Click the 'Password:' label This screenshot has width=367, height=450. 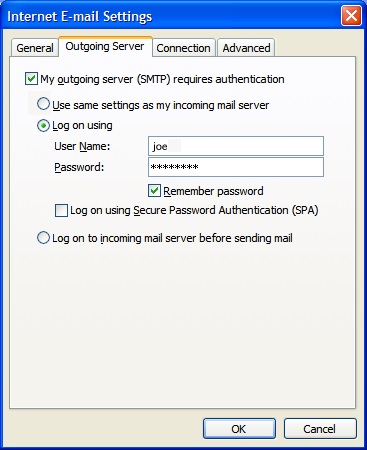79,167
